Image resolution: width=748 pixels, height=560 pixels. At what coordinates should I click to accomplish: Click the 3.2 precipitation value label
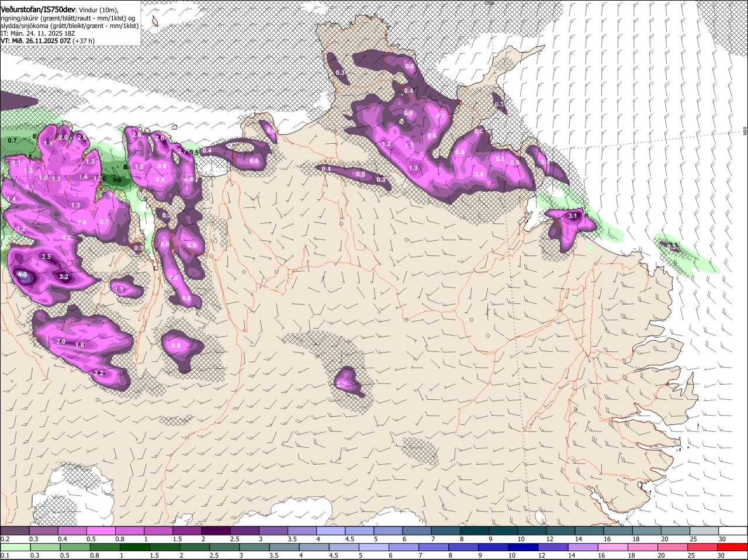[x=64, y=276]
